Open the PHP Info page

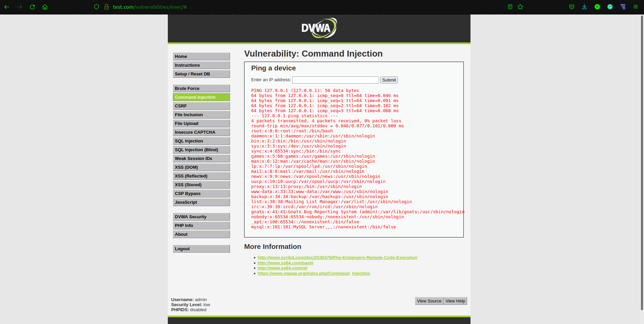201,225
